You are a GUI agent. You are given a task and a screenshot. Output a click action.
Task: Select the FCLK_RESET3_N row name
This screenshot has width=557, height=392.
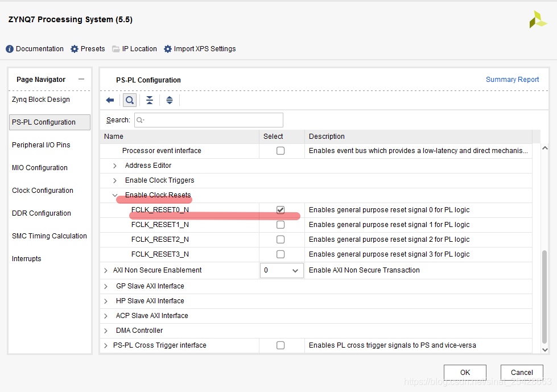click(160, 254)
